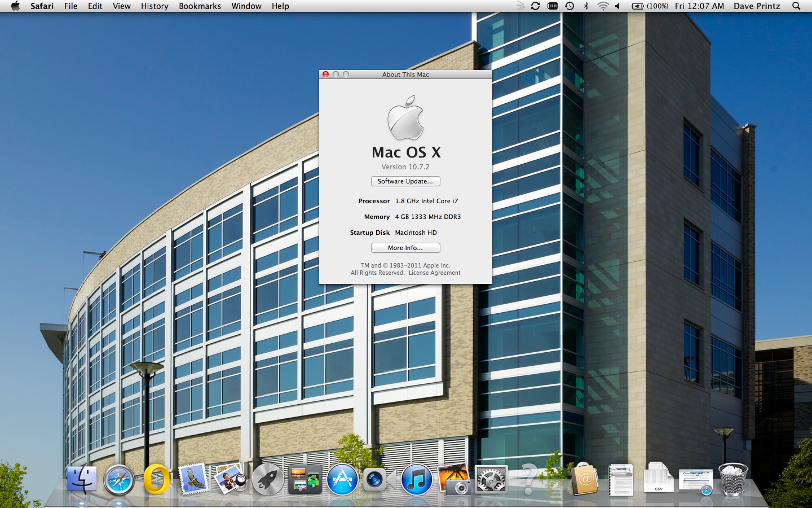Open iPhoto from the Dock

pos(454,480)
